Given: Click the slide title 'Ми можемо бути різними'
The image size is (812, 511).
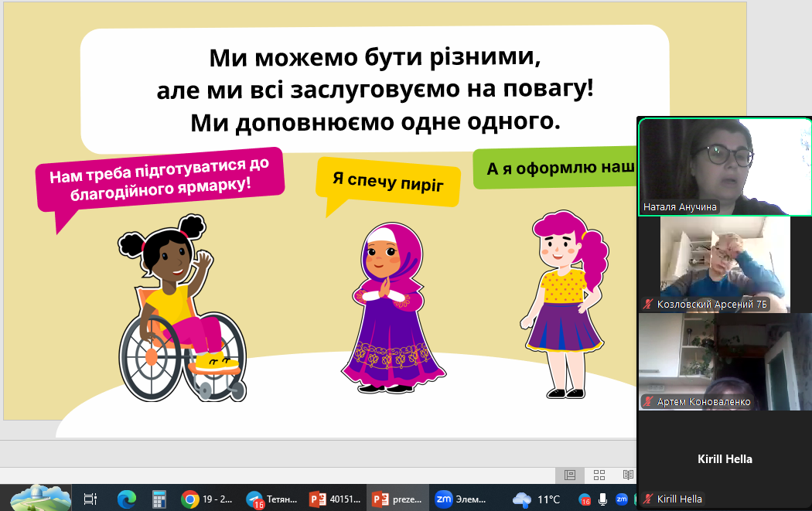Looking at the screenshot, I should [375, 57].
